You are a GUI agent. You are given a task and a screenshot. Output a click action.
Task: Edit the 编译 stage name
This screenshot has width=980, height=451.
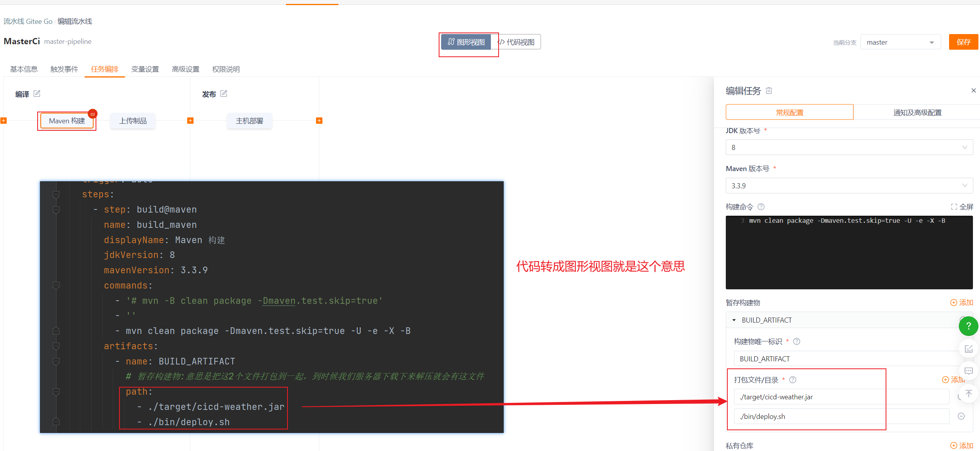[x=37, y=94]
